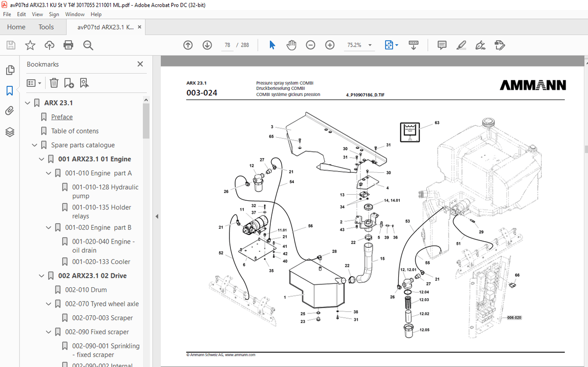Viewport: 588px width, 367px height.
Task: Open the Search tool
Action: pos(88,45)
